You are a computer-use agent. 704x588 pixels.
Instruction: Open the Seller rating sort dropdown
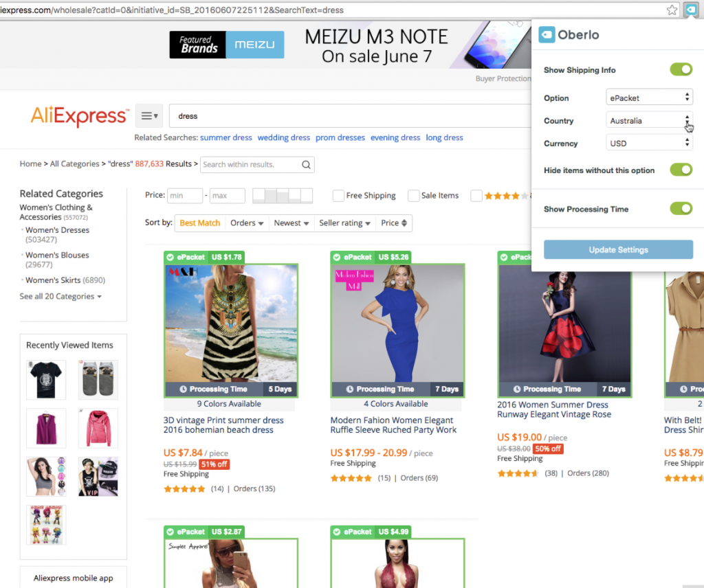pos(345,223)
